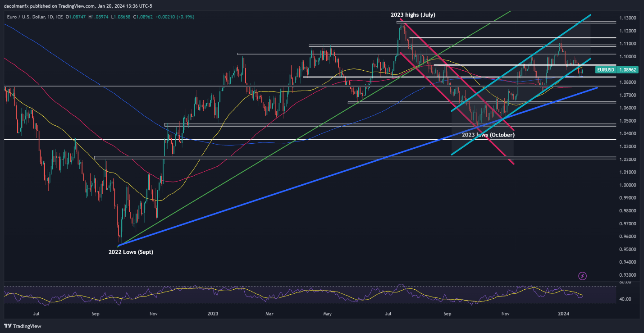Click the 1.03000 price axis label
Viewport: 644px width, 333px height.
click(627, 146)
